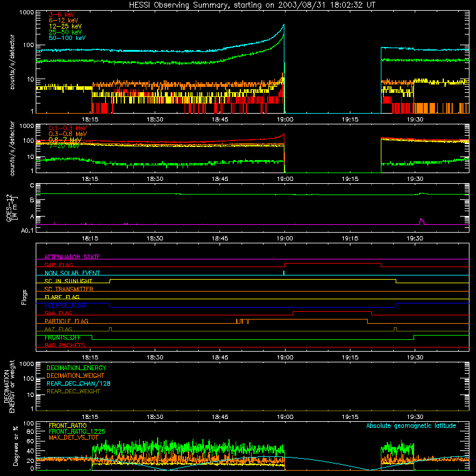Click the Absolute geomagnetic latitude label
This screenshot has width=476, height=476.
tap(411, 425)
